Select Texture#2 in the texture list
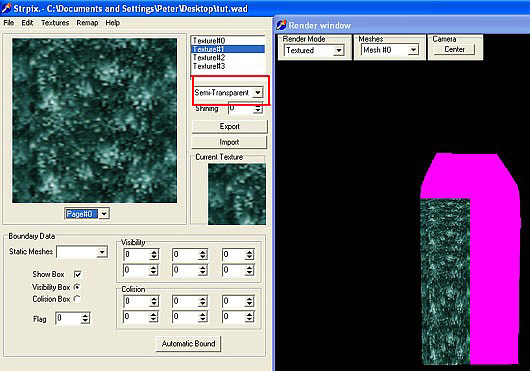 (x=228, y=58)
